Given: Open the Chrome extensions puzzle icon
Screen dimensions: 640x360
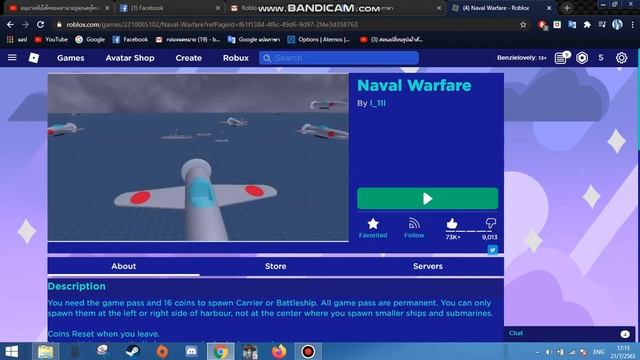Looking at the screenshot, I should click(x=587, y=24).
